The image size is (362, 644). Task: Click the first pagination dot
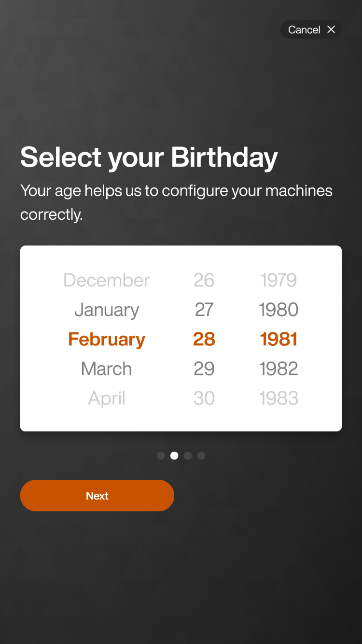pyautogui.click(x=161, y=455)
